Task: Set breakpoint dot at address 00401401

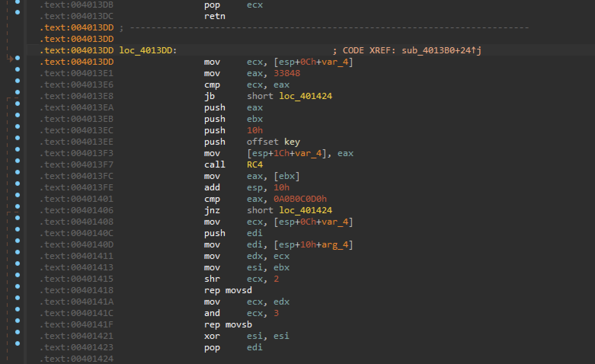Action: [18, 195]
